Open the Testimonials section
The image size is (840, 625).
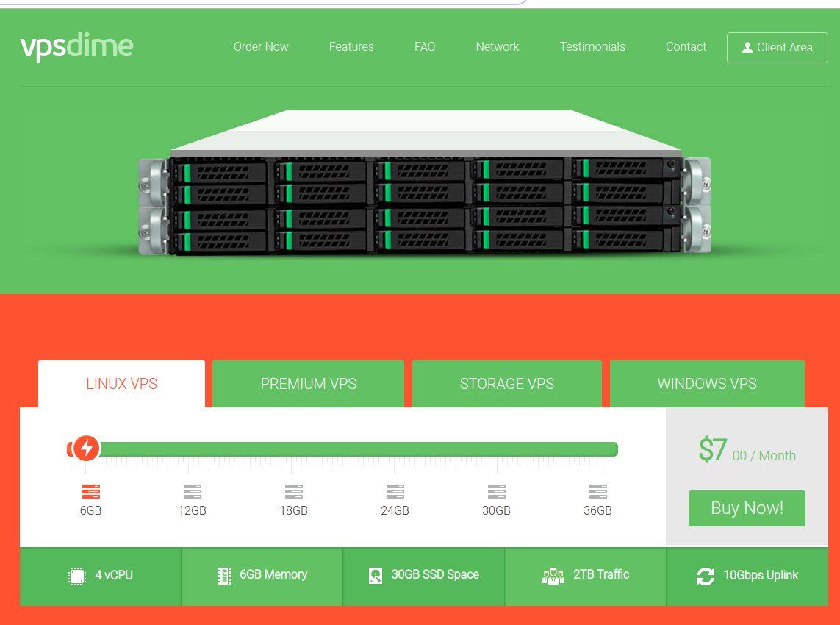[592, 46]
